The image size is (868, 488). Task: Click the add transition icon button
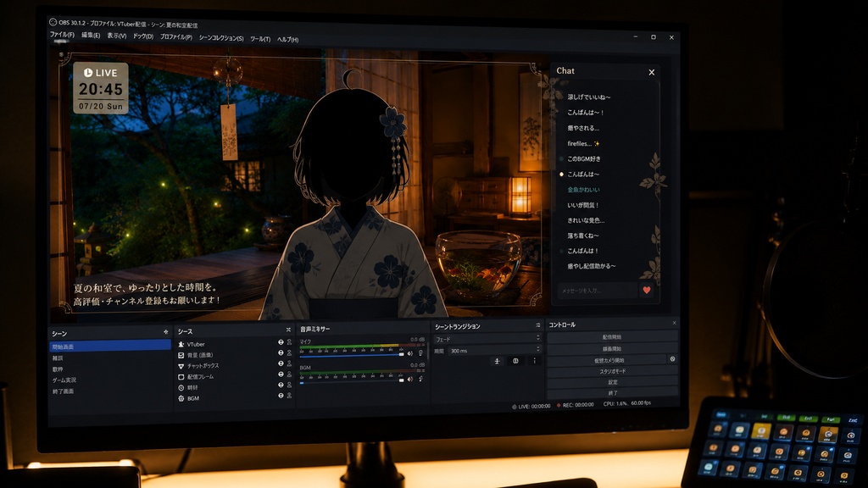[x=497, y=361]
